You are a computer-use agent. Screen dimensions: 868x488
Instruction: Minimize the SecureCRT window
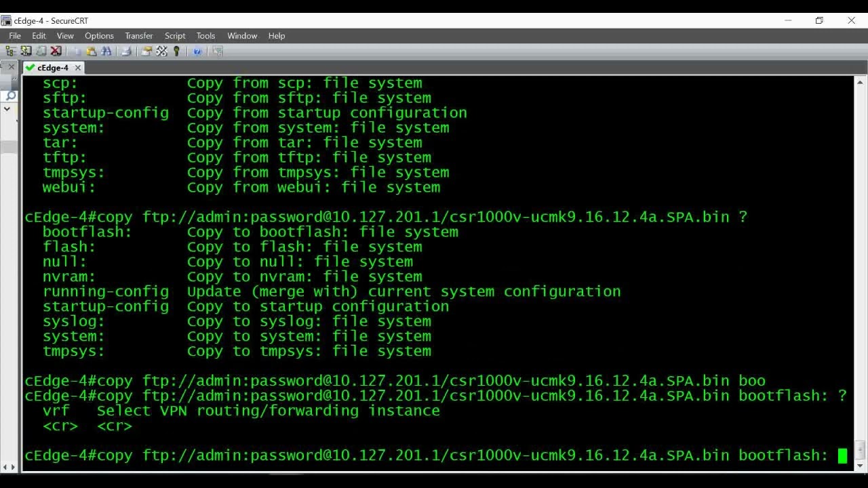click(x=788, y=20)
